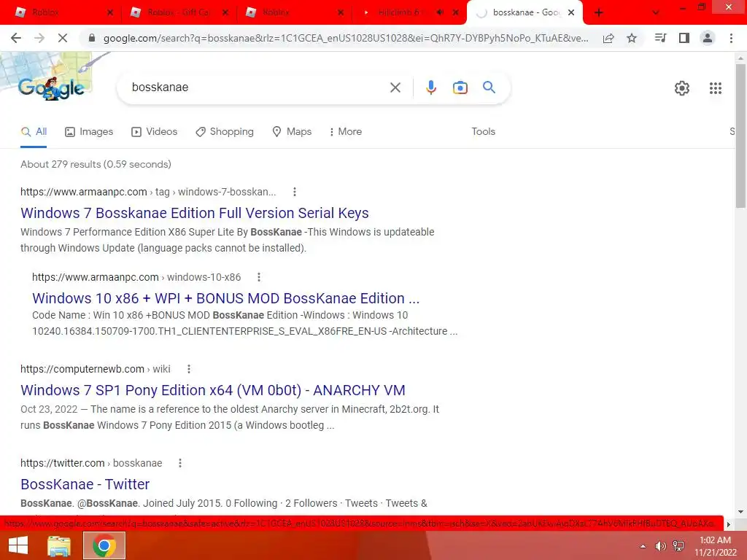Click the scrollbar down arrow
Viewport: 747px width, 560px height.
tap(740, 512)
